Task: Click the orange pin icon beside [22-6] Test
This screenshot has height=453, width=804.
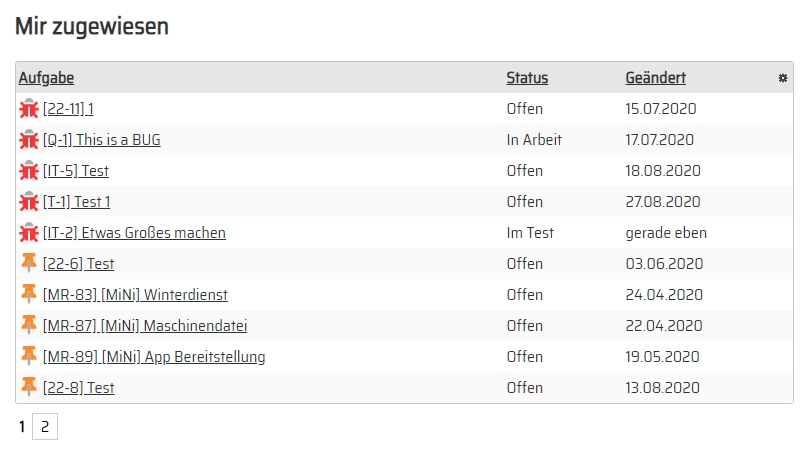Action: 29,263
